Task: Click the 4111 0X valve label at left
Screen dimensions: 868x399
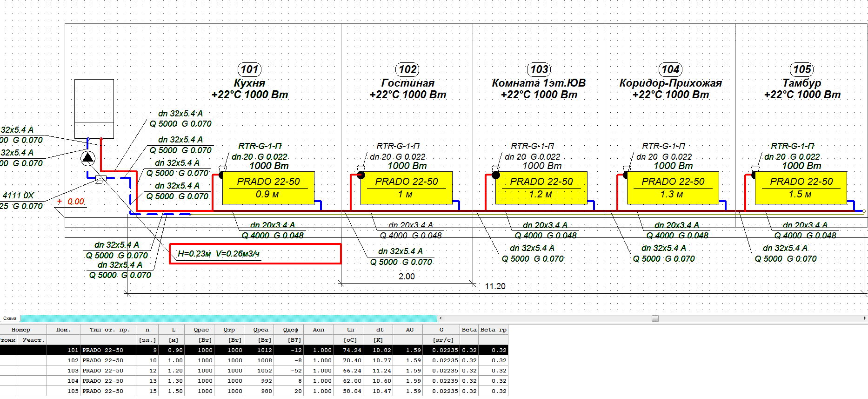Action: [18, 196]
